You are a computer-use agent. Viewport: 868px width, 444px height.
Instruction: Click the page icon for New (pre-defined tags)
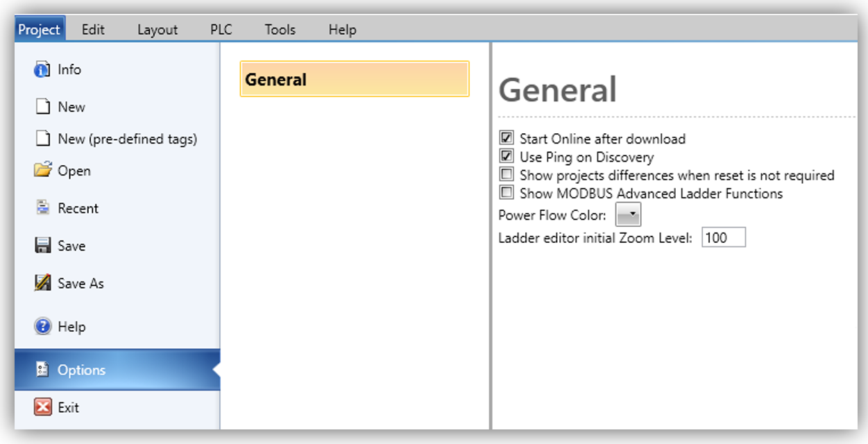tap(43, 139)
